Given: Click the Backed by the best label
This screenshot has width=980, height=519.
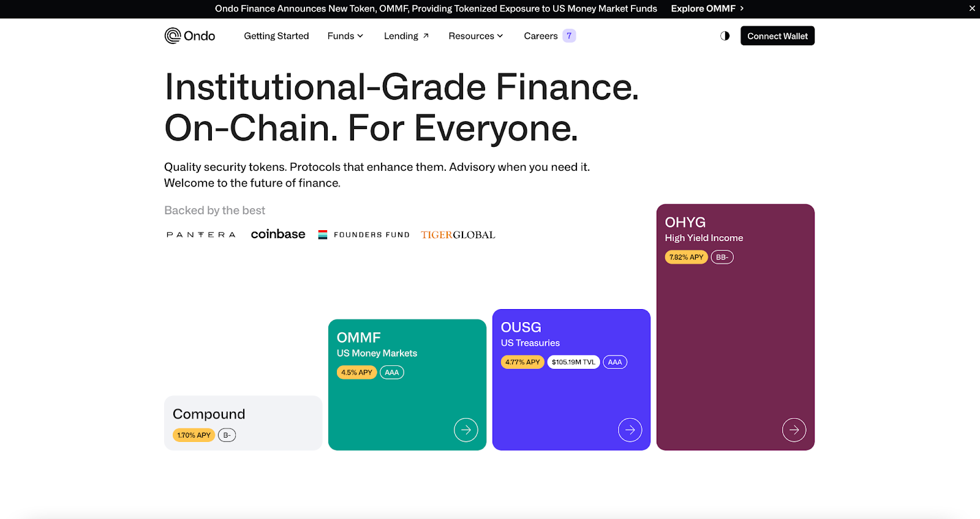Looking at the screenshot, I should coord(214,211).
